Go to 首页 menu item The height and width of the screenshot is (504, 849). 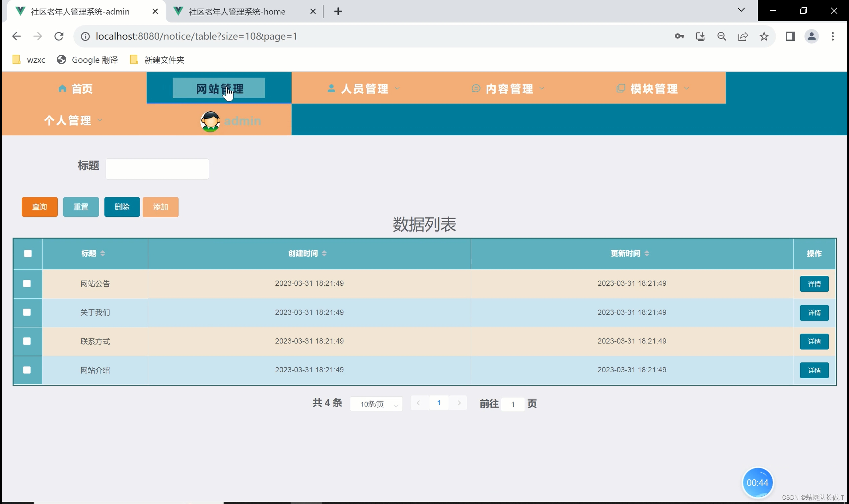[75, 89]
